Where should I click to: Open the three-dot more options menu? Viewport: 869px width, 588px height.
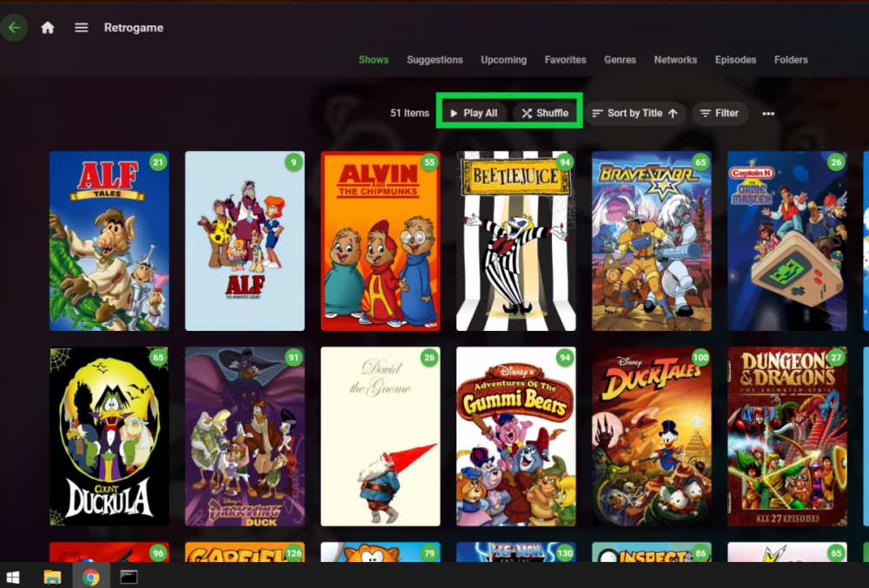tap(767, 114)
